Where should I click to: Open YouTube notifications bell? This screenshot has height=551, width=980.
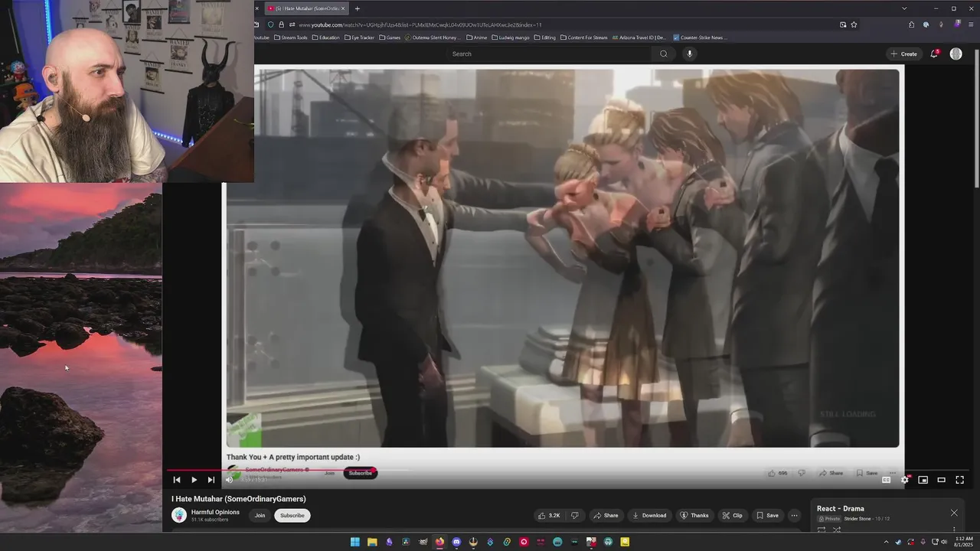point(934,54)
